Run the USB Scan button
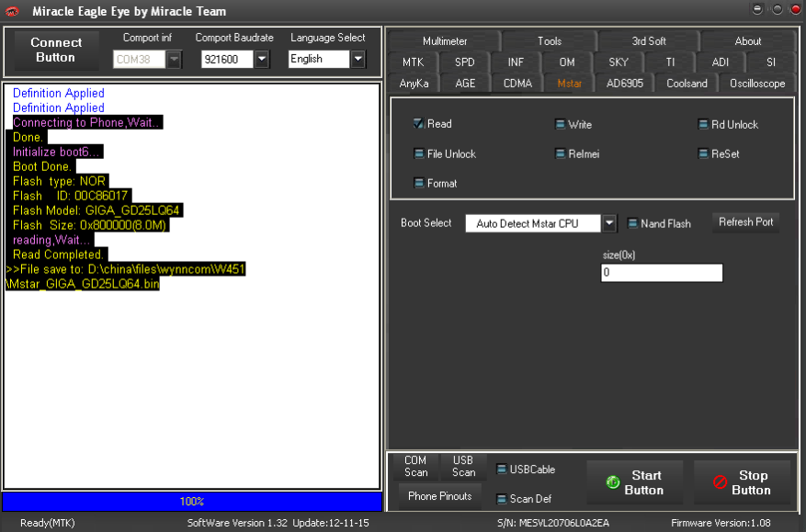806x532 pixels. coord(463,466)
